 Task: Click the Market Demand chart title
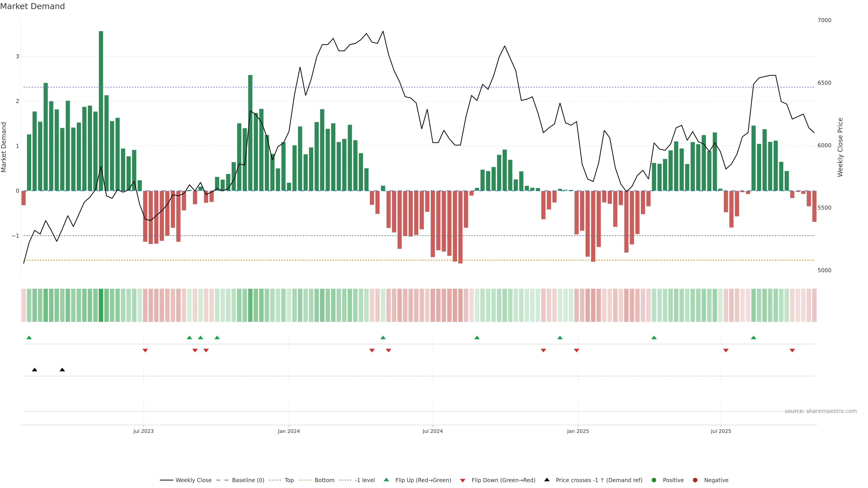point(32,6)
